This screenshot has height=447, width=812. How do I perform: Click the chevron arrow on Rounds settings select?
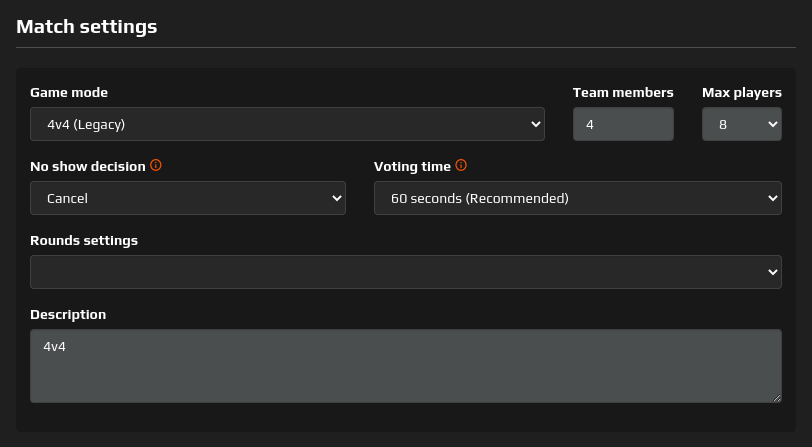[x=772, y=272]
